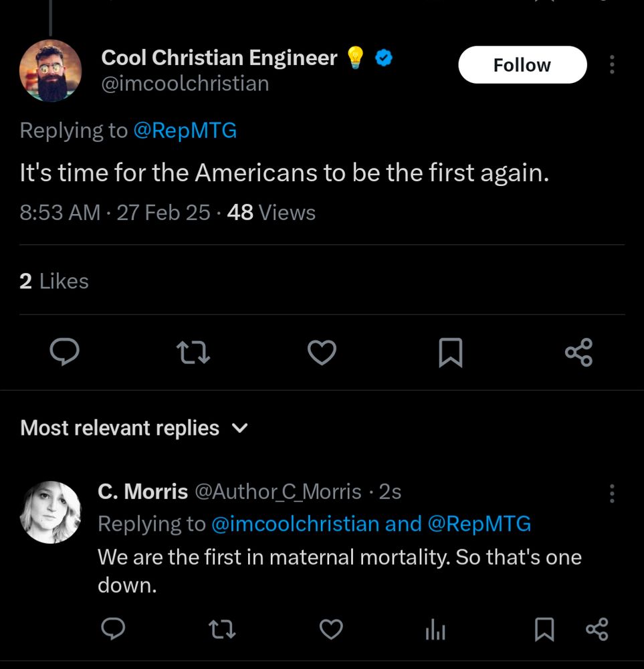
Task: View the 2 Likes list
Action: (54, 281)
